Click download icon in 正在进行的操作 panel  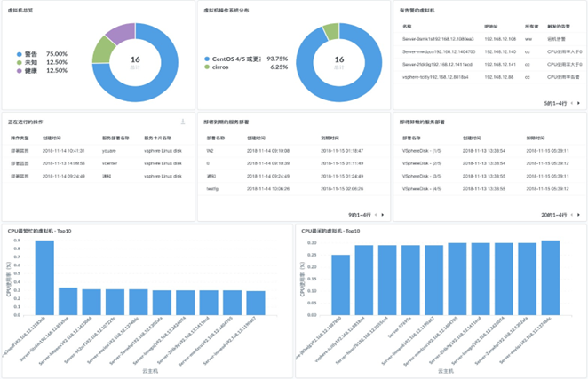(x=182, y=122)
